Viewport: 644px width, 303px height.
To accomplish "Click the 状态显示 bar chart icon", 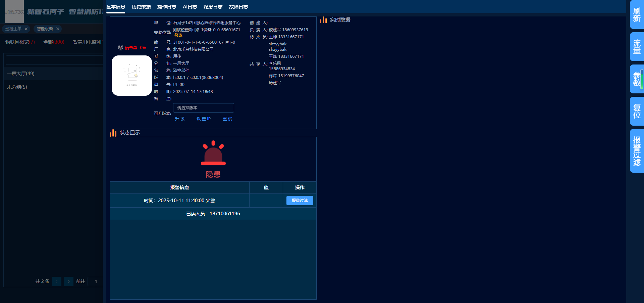I will point(113,133).
